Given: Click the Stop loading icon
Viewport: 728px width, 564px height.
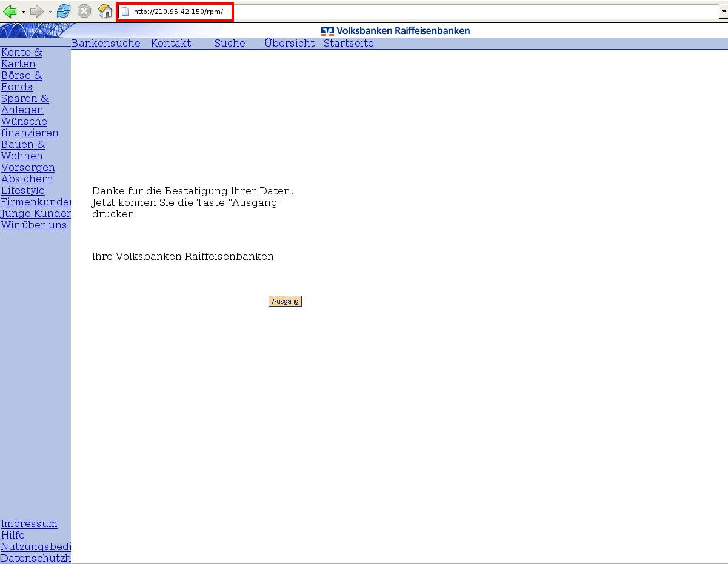Looking at the screenshot, I should (x=85, y=11).
